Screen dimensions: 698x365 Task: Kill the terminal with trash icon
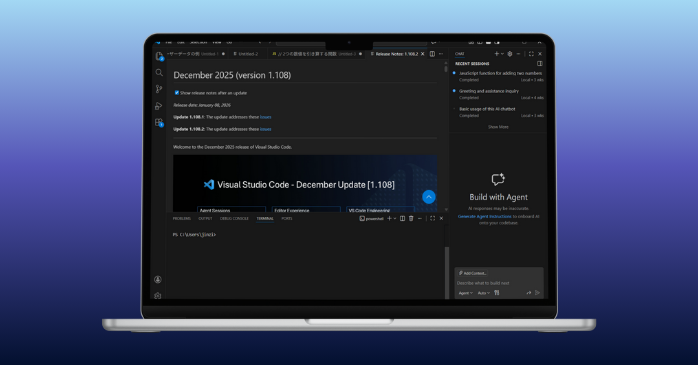pyautogui.click(x=411, y=219)
